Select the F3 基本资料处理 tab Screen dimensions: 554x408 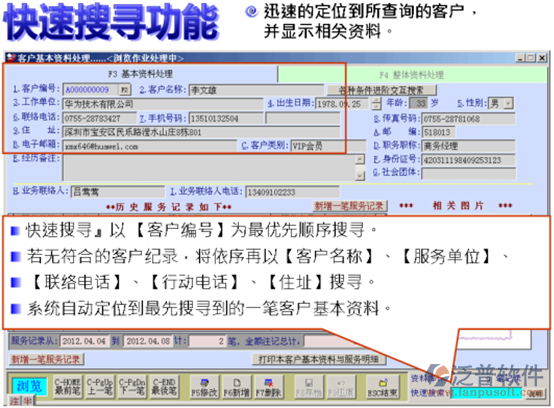pos(141,74)
